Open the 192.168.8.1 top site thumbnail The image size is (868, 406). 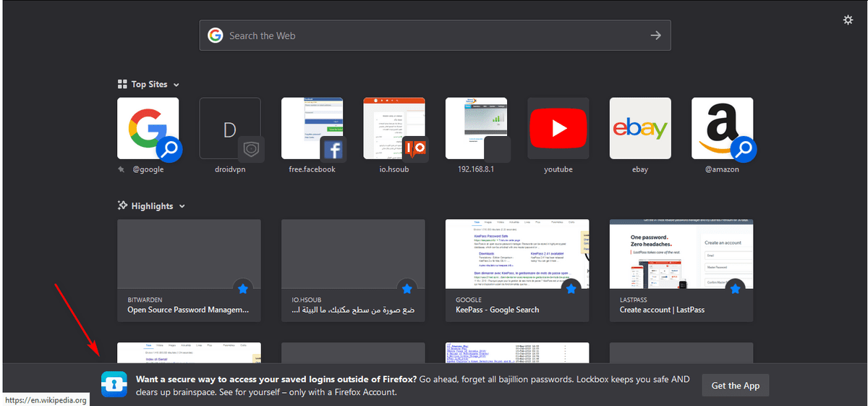click(475, 129)
